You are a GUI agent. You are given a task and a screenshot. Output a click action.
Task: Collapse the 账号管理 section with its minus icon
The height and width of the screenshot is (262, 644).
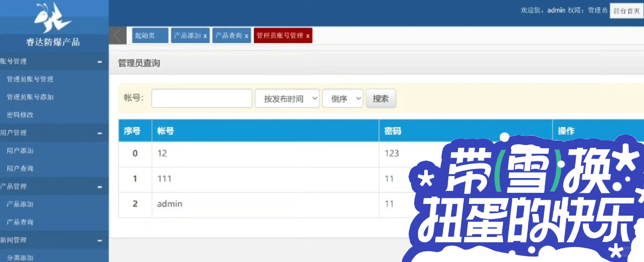(100, 62)
